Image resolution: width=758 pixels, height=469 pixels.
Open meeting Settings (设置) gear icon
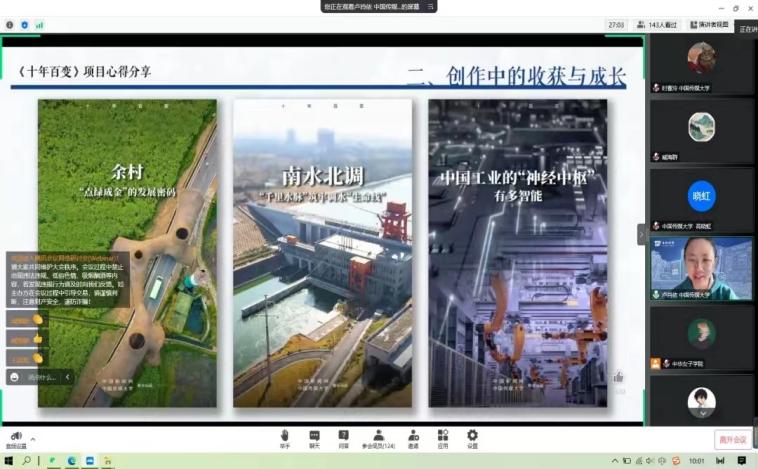coord(472,436)
